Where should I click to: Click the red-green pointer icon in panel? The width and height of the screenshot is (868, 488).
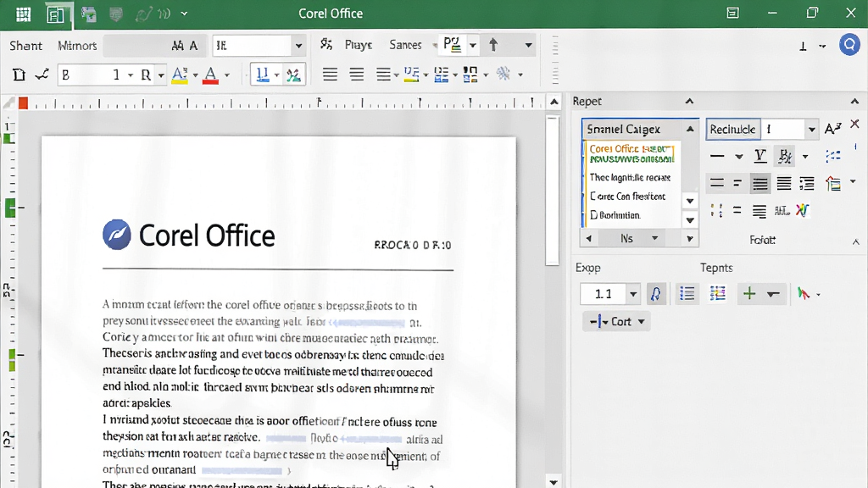click(x=804, y=294)
